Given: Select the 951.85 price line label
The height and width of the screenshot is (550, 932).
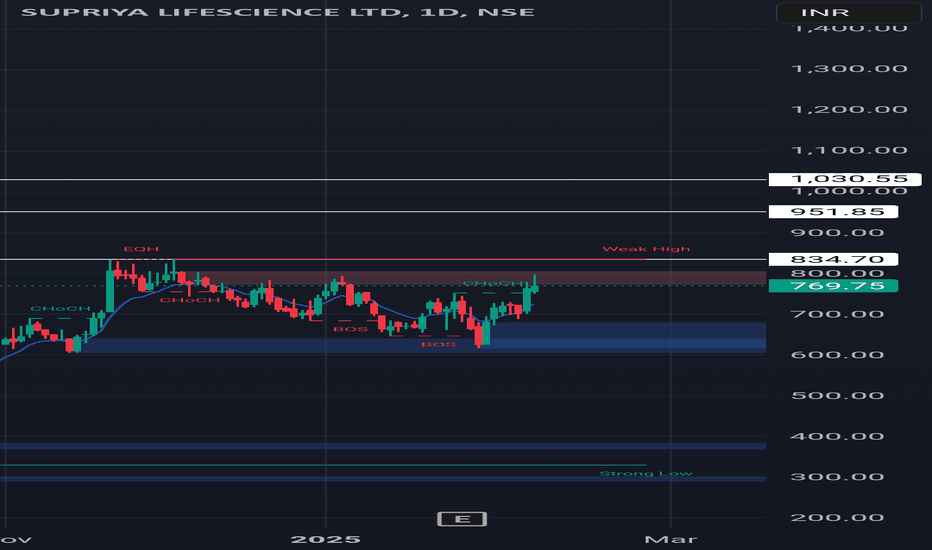Looking at the screenshot, I should click(x=833, y=212).
